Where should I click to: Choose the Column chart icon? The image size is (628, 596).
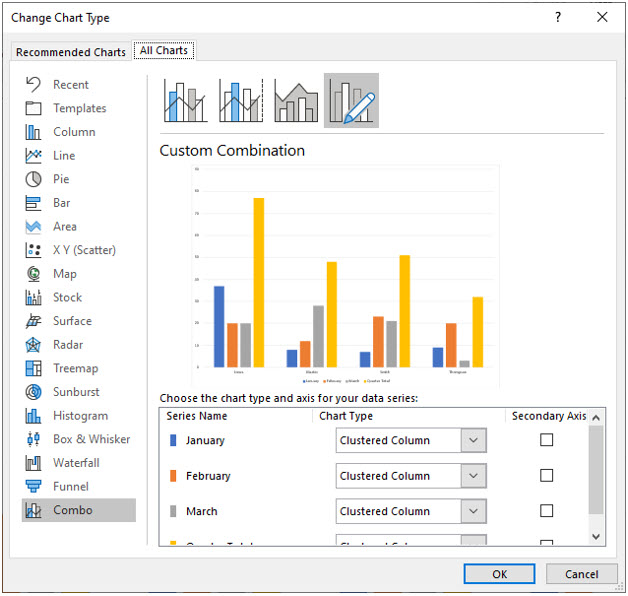tap(33, 132)
